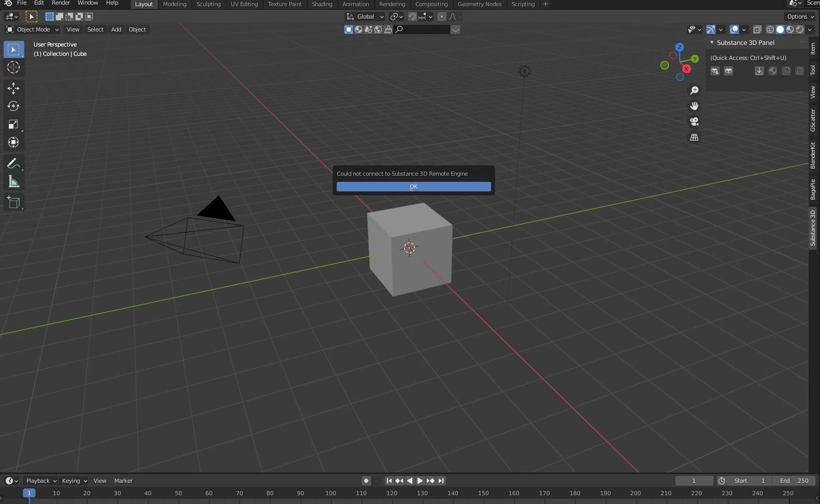Switch to solid viewport shading

(x=780, y=29)
